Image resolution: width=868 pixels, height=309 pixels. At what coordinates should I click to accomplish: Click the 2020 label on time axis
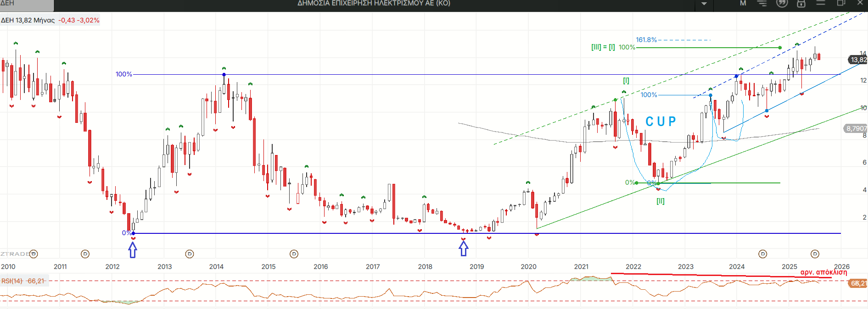point(528,266)
